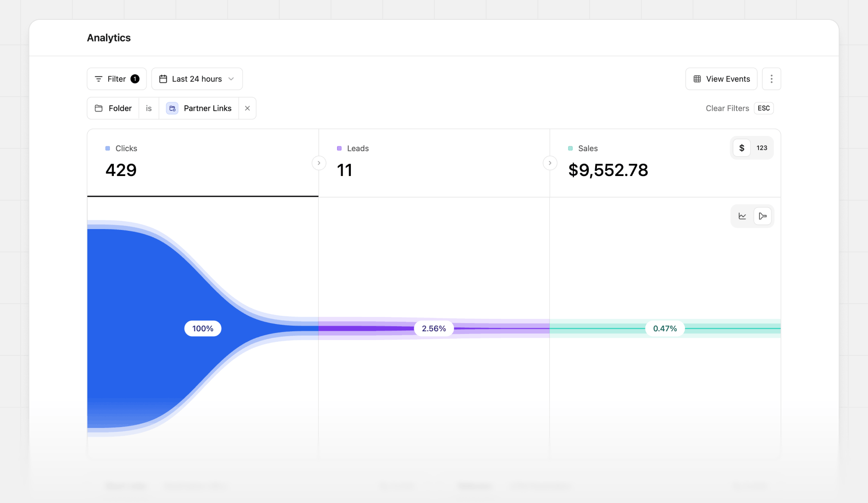Click the grid icon in View Events
868x503 pixels.
click(697, 79)
